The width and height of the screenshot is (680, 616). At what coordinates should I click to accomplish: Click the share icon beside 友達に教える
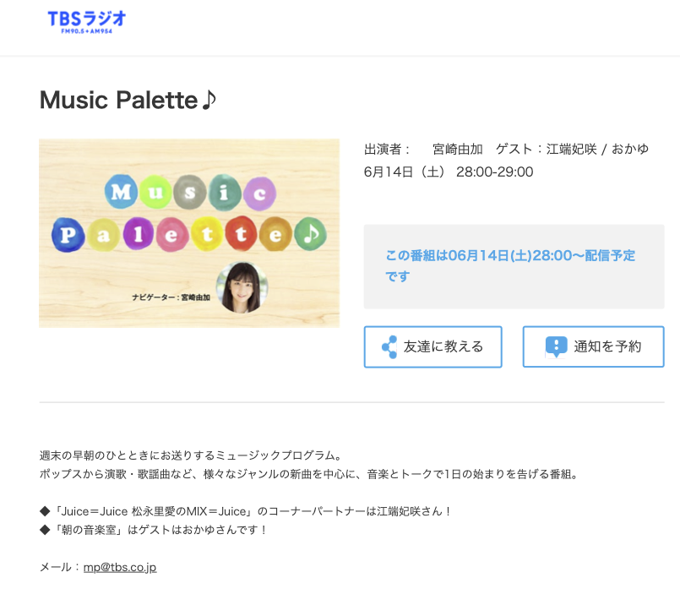[x=389, y=347]
